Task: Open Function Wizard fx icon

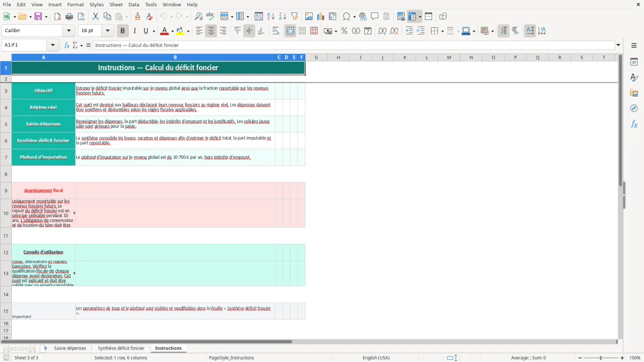Action: point(67,45)
